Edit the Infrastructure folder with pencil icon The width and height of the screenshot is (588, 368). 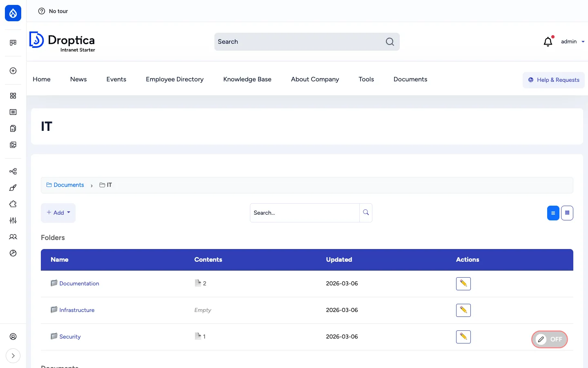[x=463, y=310]
